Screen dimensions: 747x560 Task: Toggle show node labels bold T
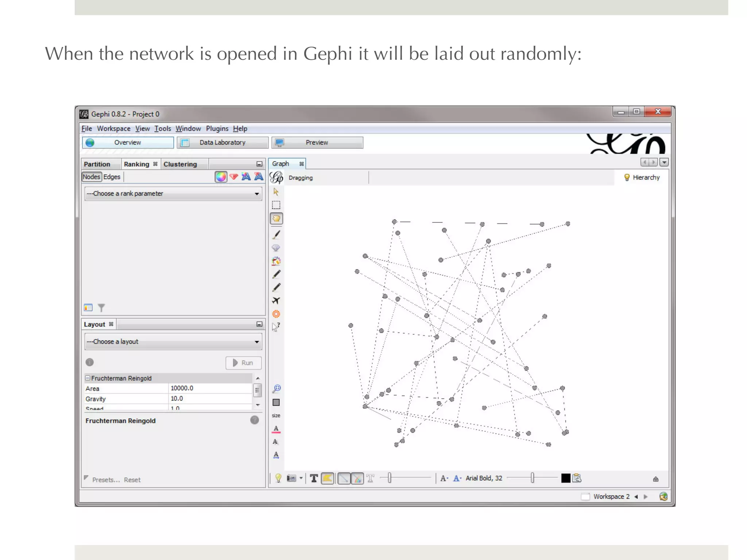[x=314, y=478]
